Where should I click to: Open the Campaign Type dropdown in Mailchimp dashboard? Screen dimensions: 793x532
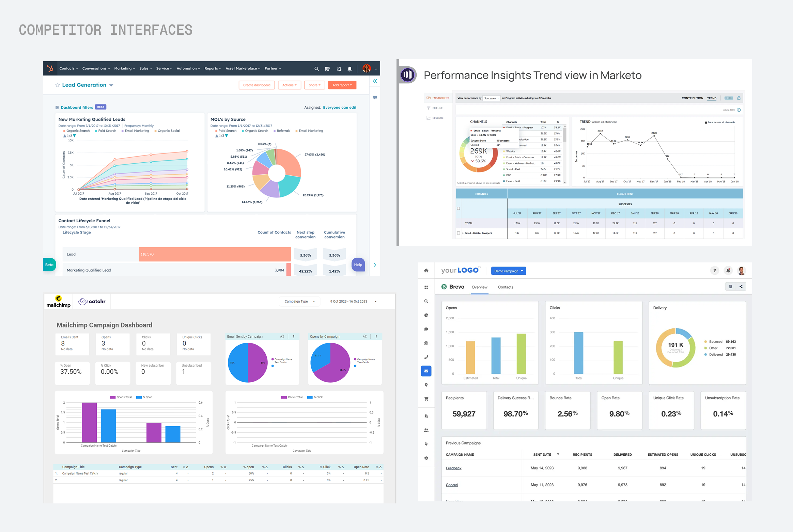pos(299,301)
